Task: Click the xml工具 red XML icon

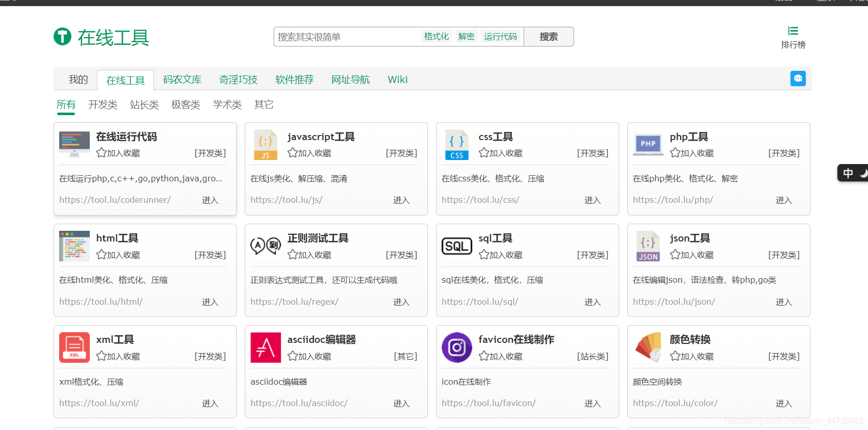Action: tap(74, 347)
